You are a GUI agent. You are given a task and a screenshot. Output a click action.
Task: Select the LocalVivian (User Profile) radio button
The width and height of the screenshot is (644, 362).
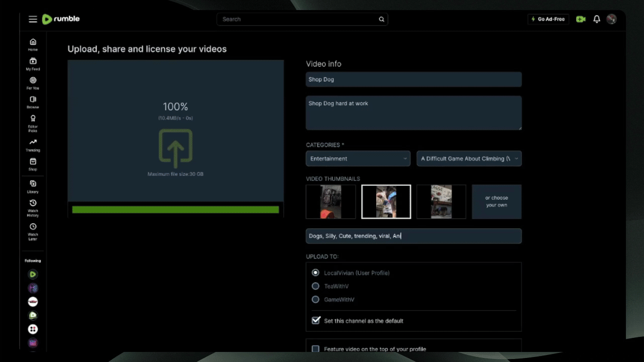click(315, 273)
